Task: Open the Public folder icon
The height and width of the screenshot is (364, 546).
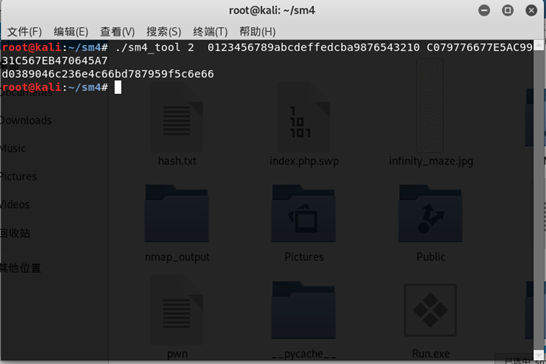Action: [430, 214]
